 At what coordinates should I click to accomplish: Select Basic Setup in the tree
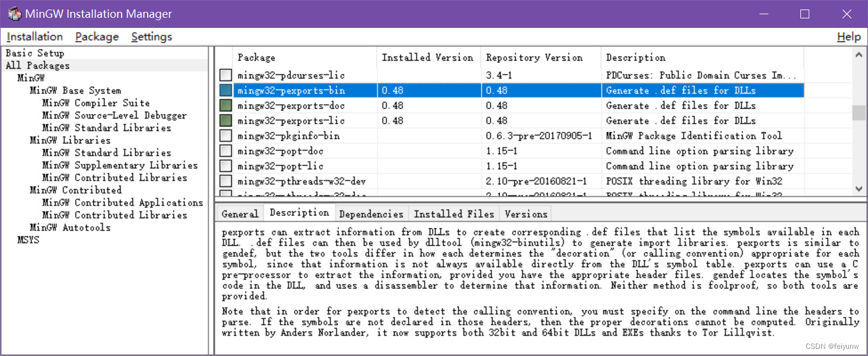click(x=35, y=53)
